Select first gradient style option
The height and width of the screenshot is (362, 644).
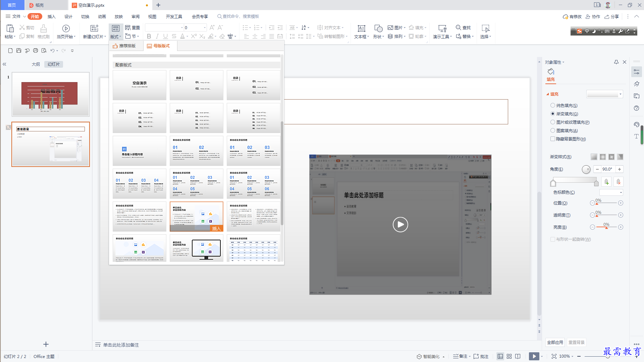pos(594,157)
